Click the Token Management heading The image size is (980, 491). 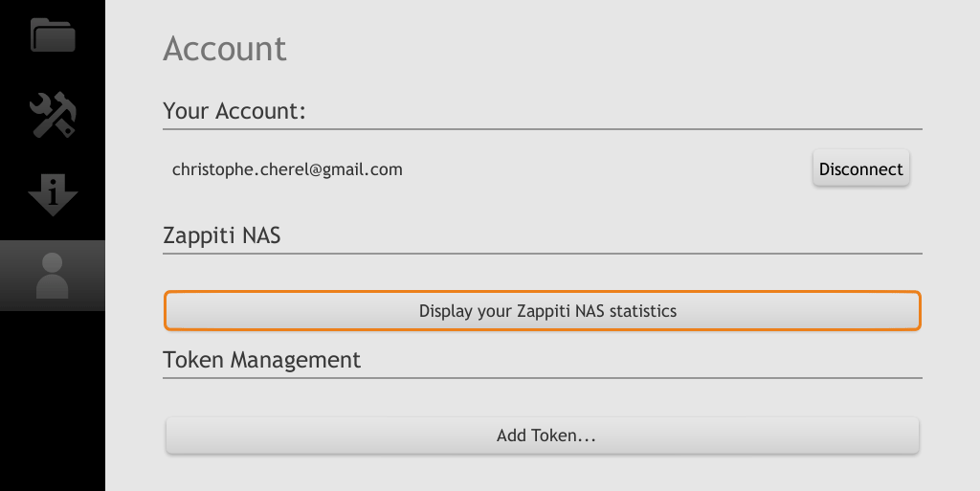point(262,361)
